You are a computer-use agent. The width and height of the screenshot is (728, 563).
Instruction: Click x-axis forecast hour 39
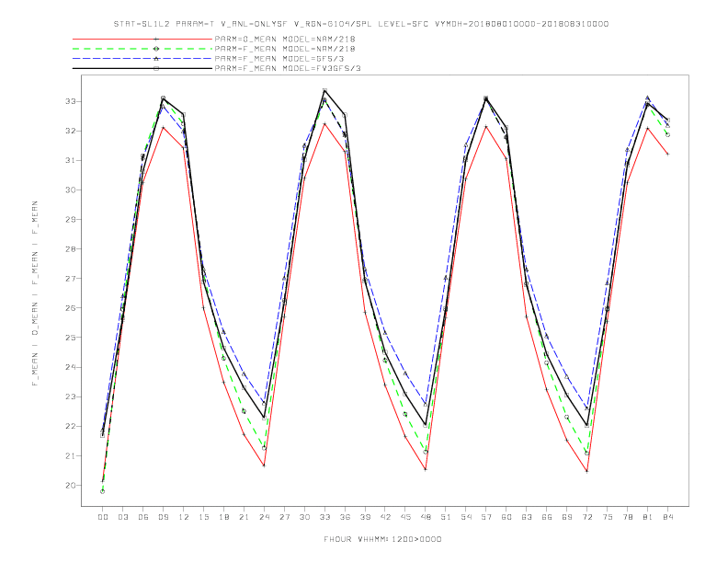[365, 517]
